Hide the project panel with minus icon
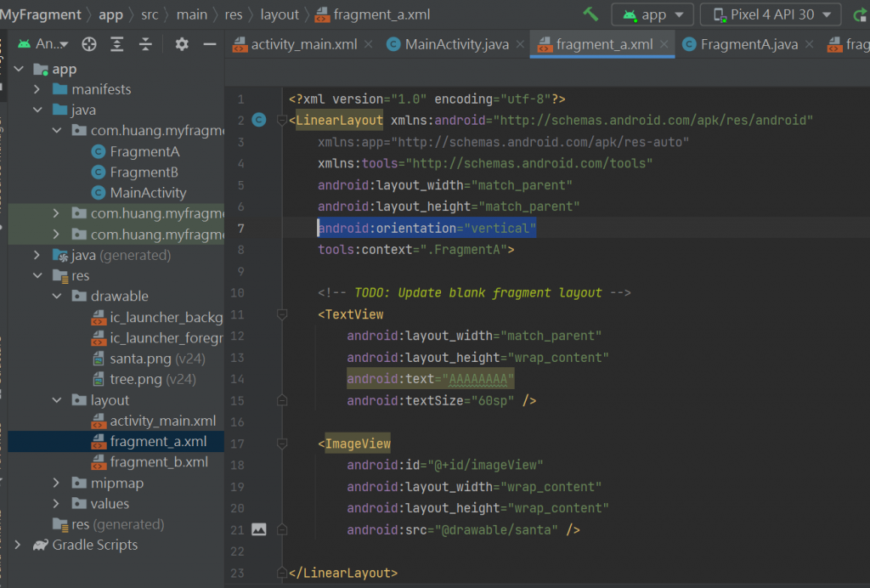 coord(210,44)
